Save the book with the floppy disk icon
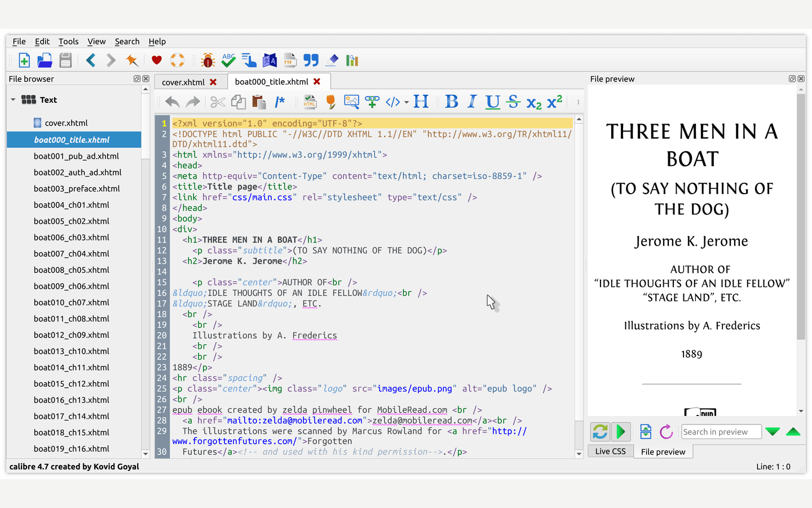This screenshot has height=508, width=812. tap(65, 60)
